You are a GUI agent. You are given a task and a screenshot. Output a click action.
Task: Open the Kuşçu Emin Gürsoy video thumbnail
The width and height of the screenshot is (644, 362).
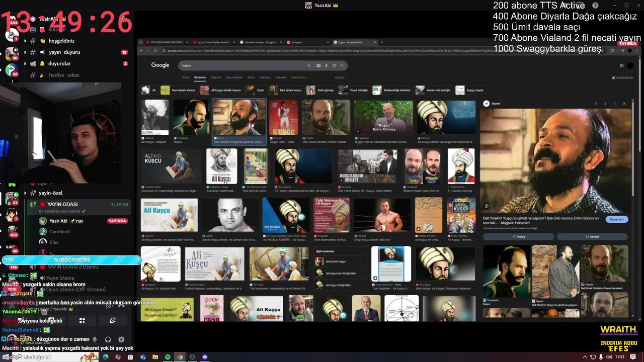pyautogui.click(x=383, y=117)
